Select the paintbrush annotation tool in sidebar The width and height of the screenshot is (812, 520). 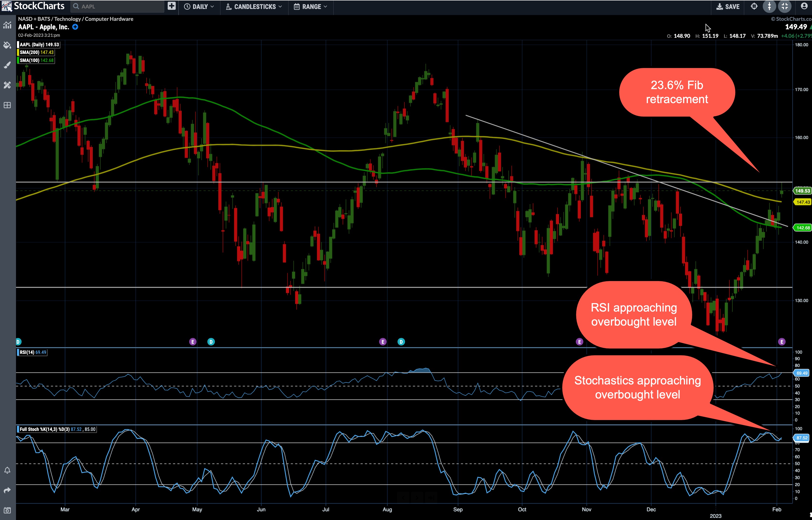click(8, 65)
